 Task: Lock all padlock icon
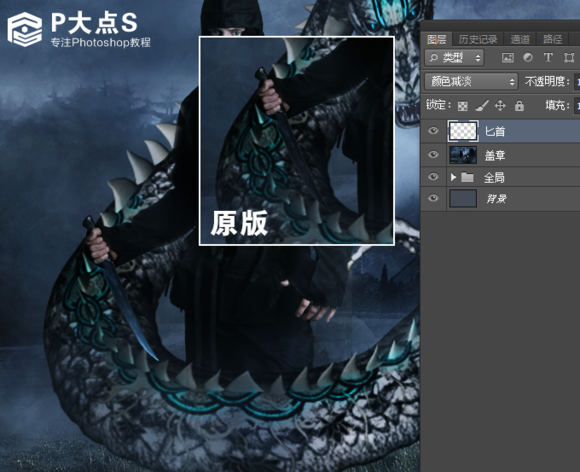pyautogui.click(x=519, y=106)
